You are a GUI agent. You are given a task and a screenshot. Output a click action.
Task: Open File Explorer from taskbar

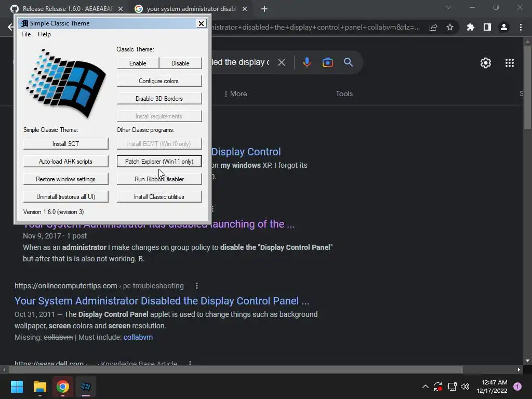39,387
